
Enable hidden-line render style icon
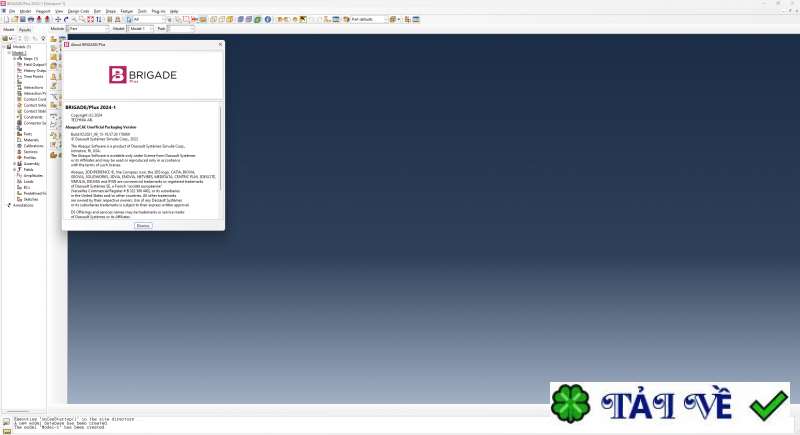pyautogui.click(x=221, y=19)
